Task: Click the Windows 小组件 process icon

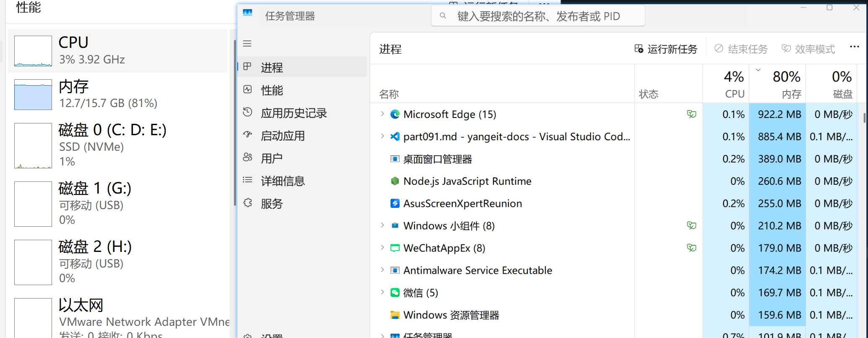Action: [395, 225]
